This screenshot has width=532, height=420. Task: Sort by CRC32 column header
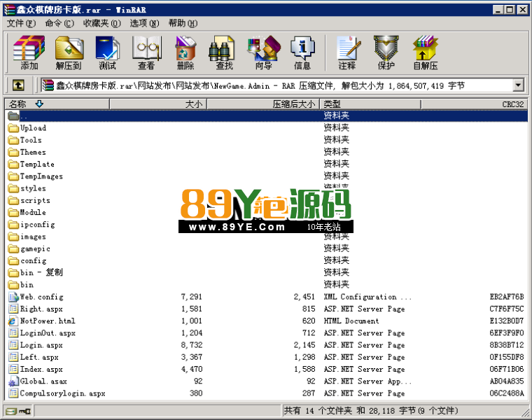(x=474, y=104)
